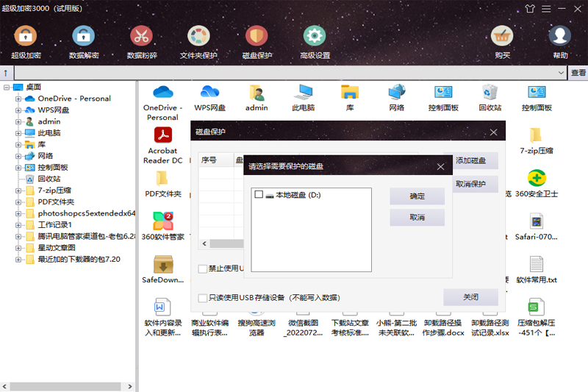This screenshot has width=588, height=392.
Task: Expand 此电脑 tree node
Action: (18, 133)
